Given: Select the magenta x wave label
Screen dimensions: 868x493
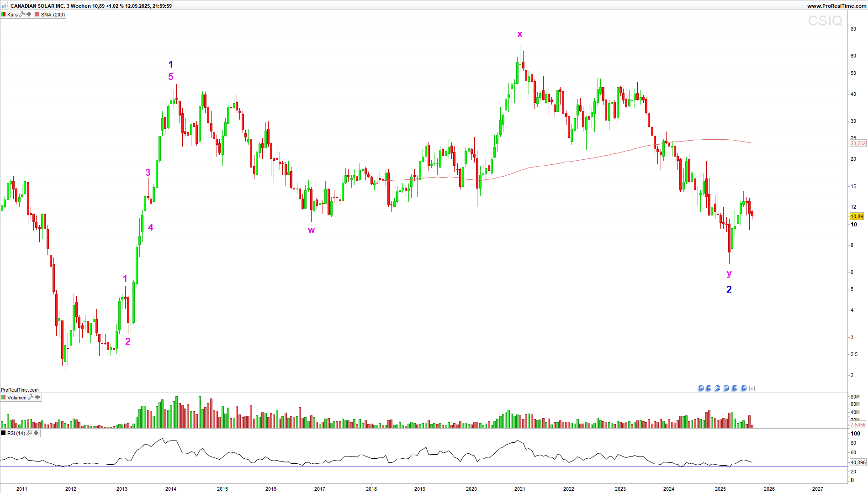Looking at the screenshot, I should pyautogui.click(x=520, y=34).
